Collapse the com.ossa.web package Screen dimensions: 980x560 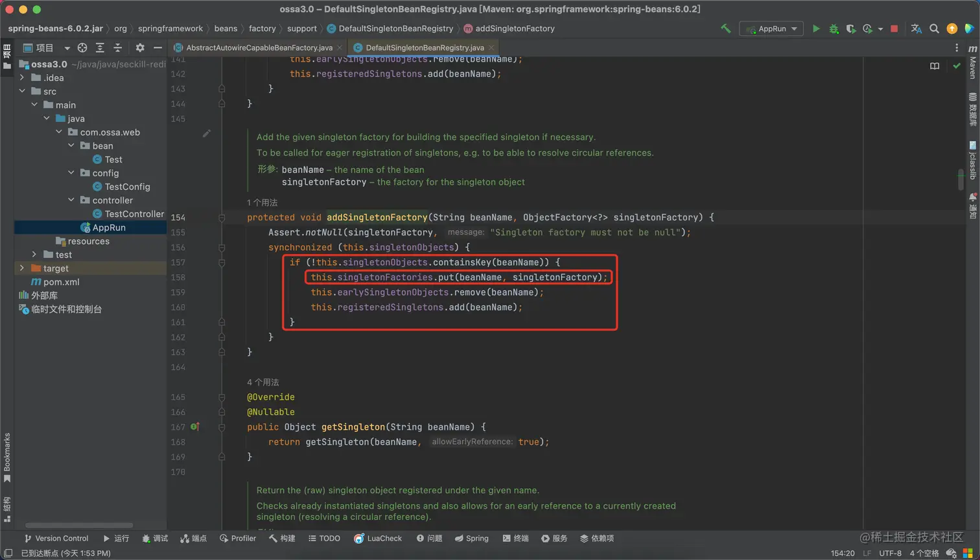[x=60, y=132]
